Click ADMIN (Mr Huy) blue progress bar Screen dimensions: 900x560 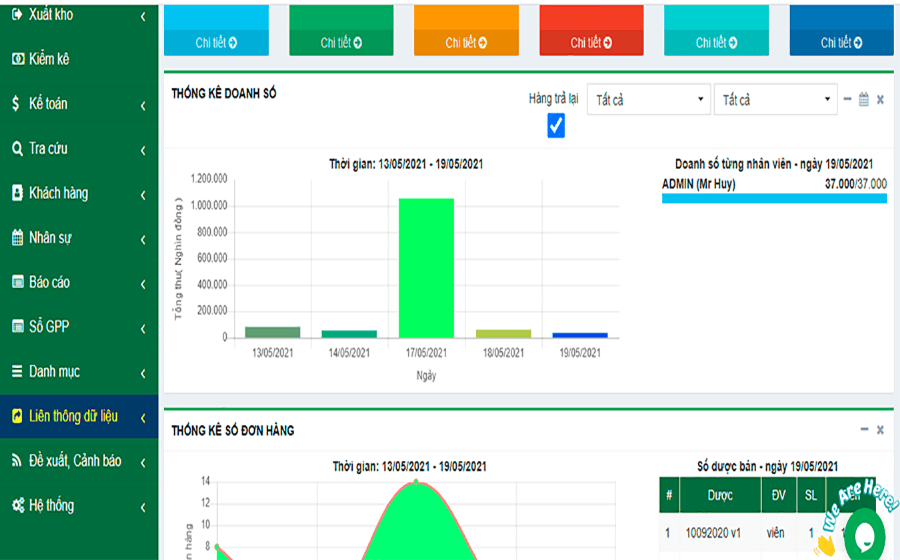point(774,198)
